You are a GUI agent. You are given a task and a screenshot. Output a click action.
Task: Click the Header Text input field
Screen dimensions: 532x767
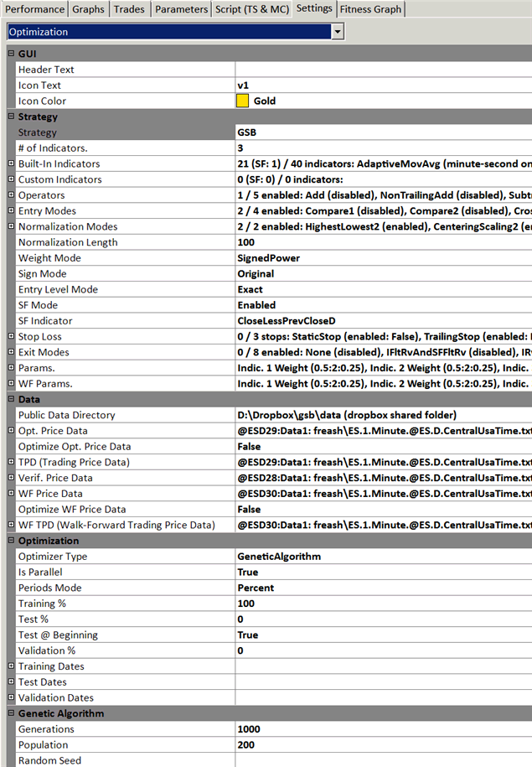click(383, 70)
